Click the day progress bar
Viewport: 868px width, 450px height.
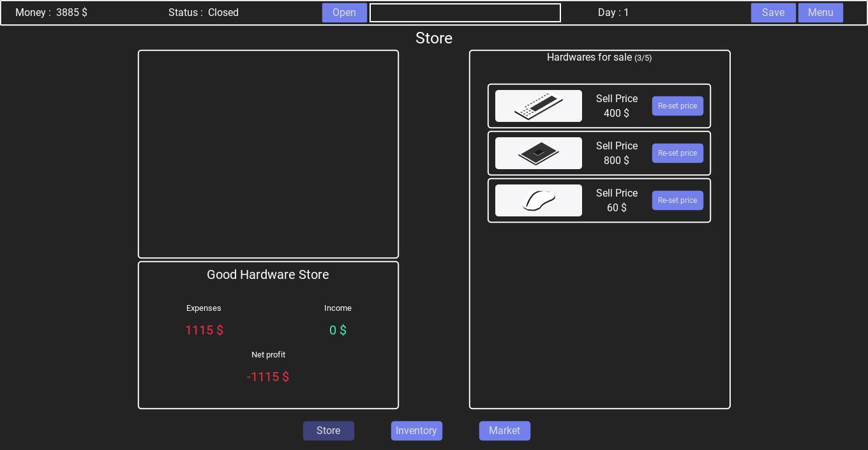[465, 13]
